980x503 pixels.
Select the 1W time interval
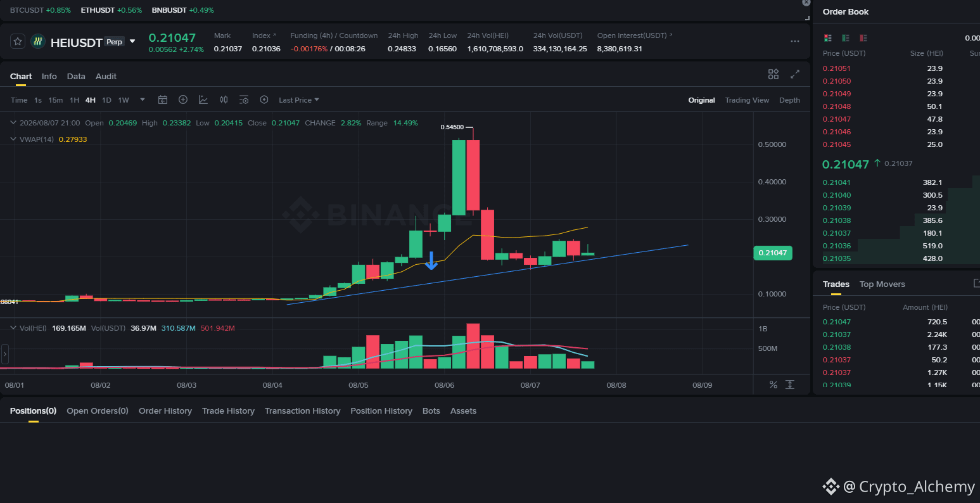[124, 100]
